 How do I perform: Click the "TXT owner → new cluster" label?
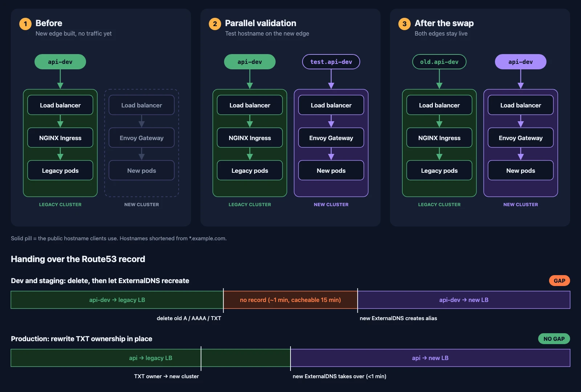point(166,376)
